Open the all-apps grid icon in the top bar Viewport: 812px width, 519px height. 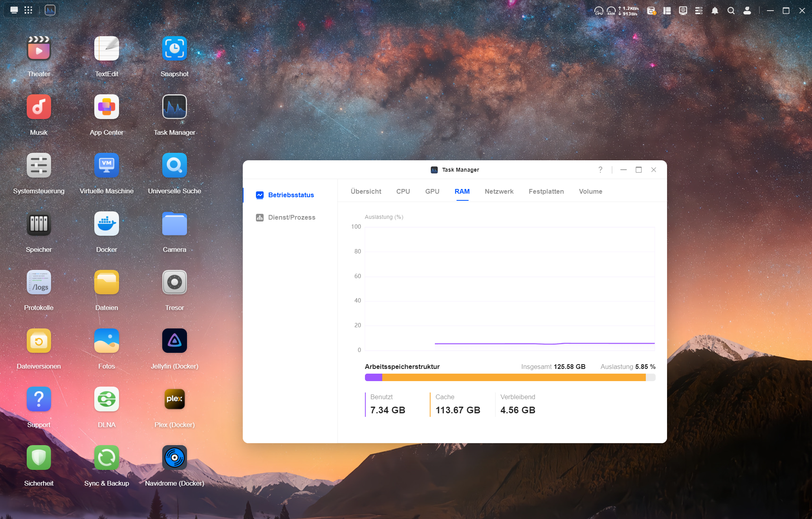tap(28, 10)
